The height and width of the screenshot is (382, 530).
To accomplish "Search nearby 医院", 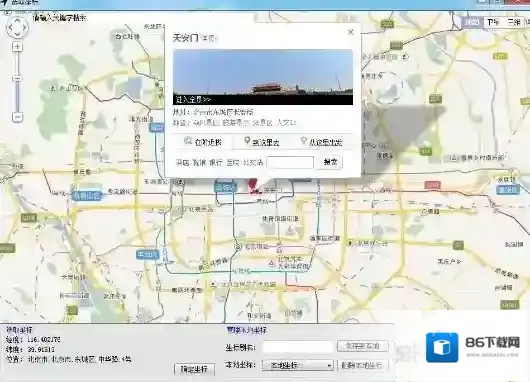I will click(233, 163).
